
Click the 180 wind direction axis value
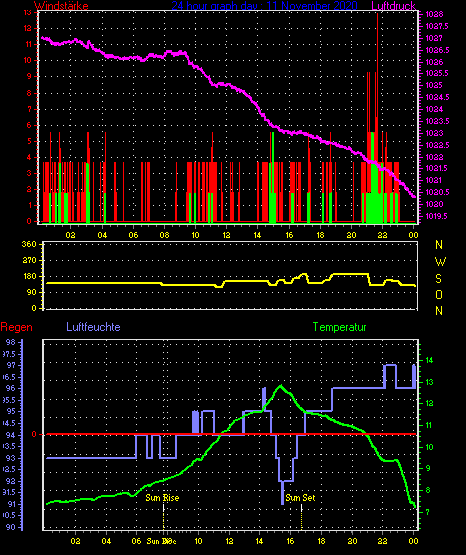pos(29,276)
